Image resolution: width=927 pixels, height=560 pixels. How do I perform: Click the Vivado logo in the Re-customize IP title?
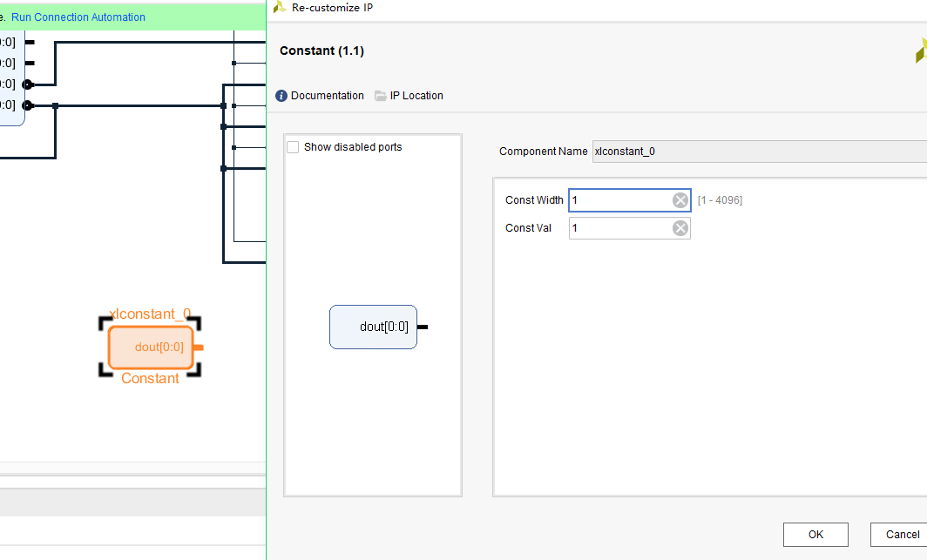pyautogui.click(x=280, y=7)
